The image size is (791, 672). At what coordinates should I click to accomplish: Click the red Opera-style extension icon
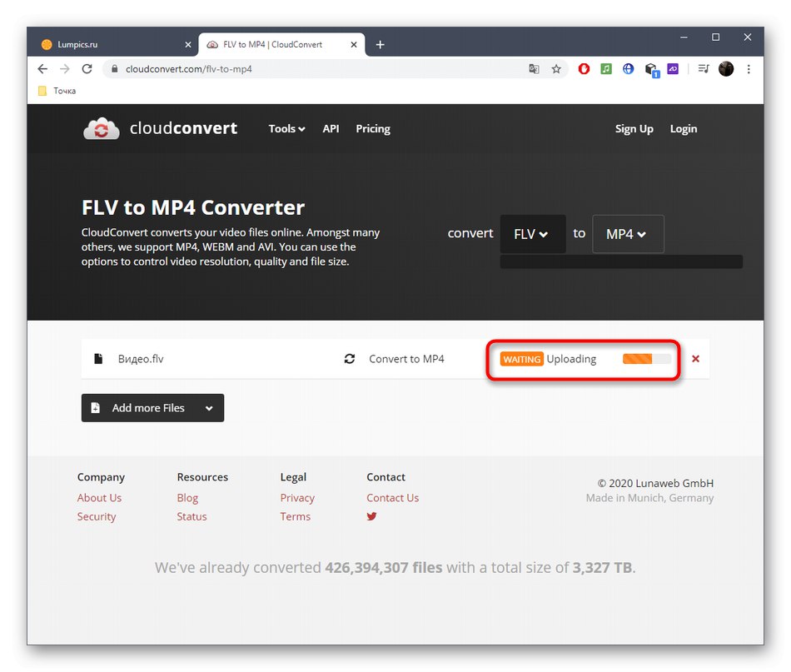click(584, 68)
